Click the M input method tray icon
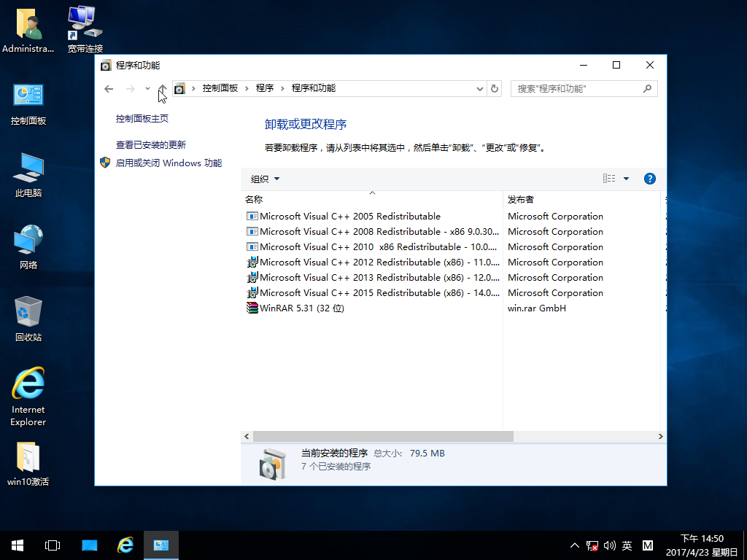This screenshot has height=560, width=747. click(648, 545)
